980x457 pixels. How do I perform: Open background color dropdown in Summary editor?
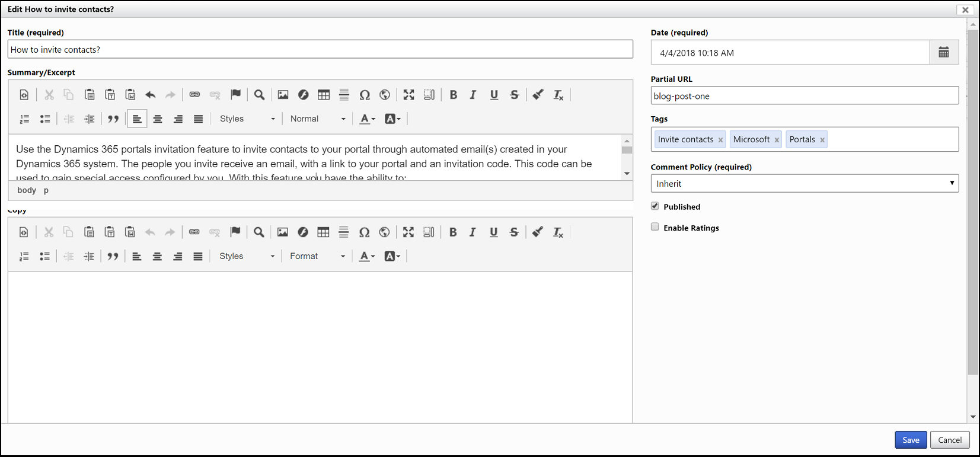[392, 119]
